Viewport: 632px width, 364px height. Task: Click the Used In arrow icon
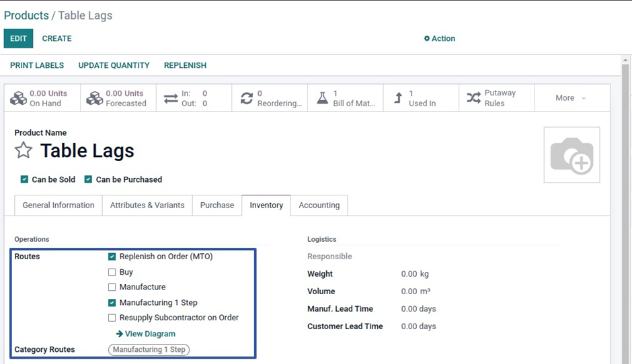tap(398, 98)
